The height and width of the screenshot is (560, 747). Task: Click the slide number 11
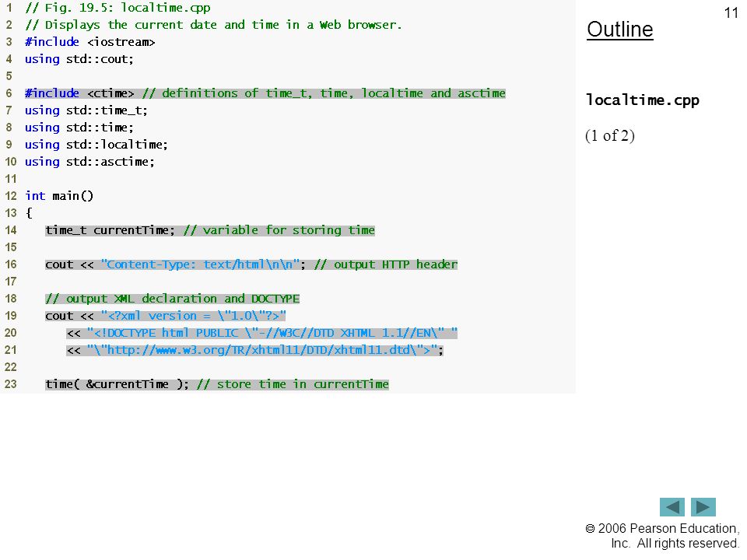(731, 13)
